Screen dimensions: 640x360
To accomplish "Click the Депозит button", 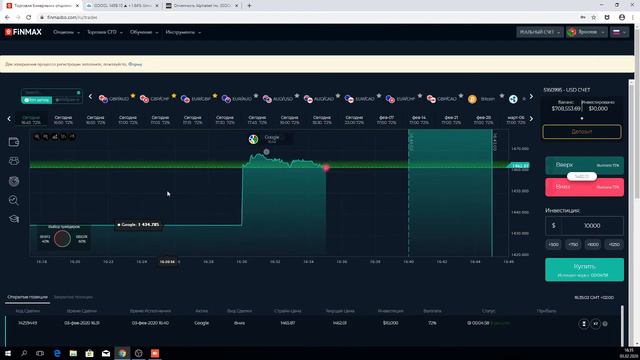I will point(582,132).
